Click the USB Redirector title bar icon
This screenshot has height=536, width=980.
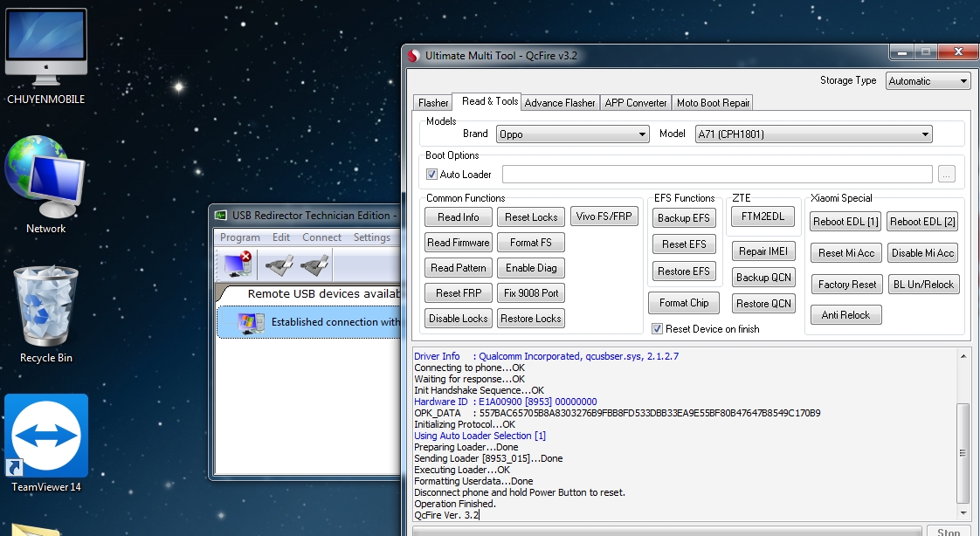221,216
